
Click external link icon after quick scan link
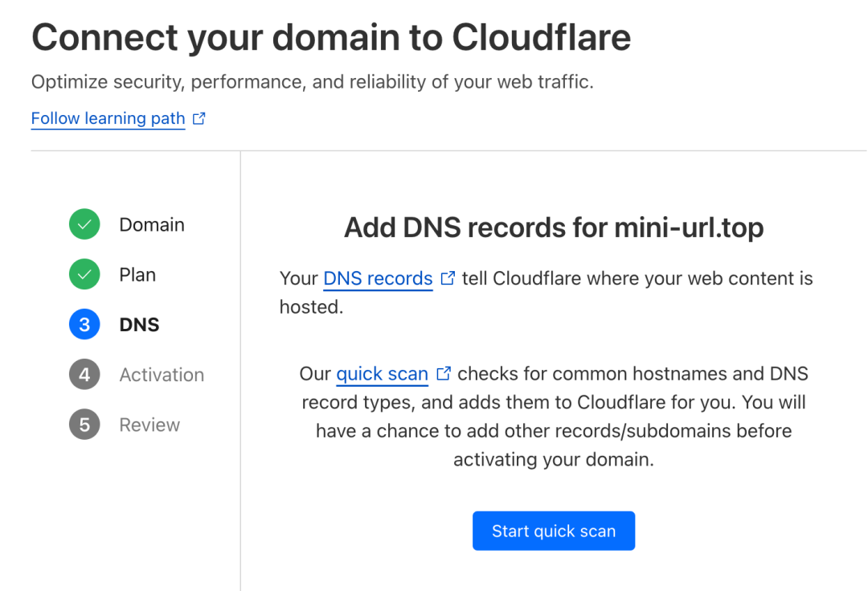point(444,373)
